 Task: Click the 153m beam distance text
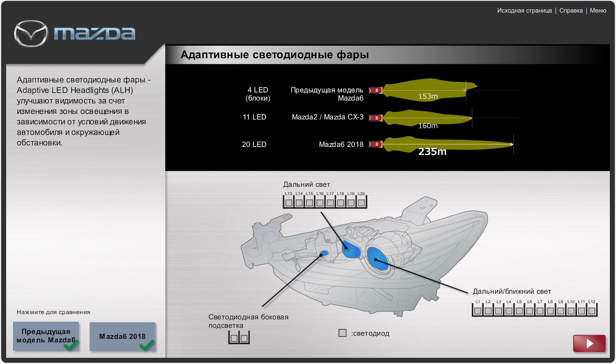(x=428, y=96)
